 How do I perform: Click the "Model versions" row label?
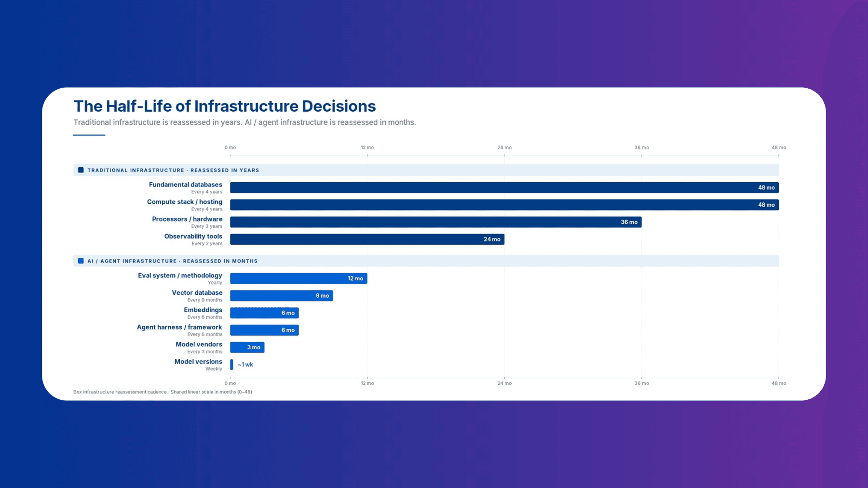tap(198, 362)
